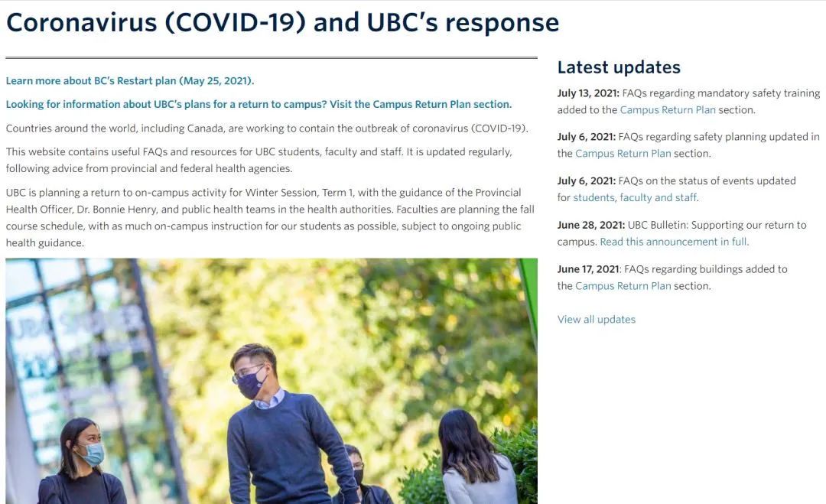Open the BC's Restart plan link
The image size is (826, 504).
click(129, 80)
